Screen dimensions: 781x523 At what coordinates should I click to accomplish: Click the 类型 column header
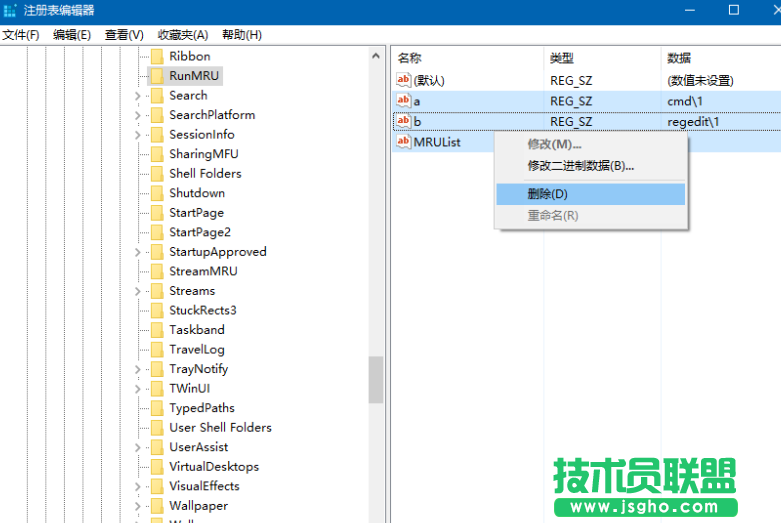point(561,58)
